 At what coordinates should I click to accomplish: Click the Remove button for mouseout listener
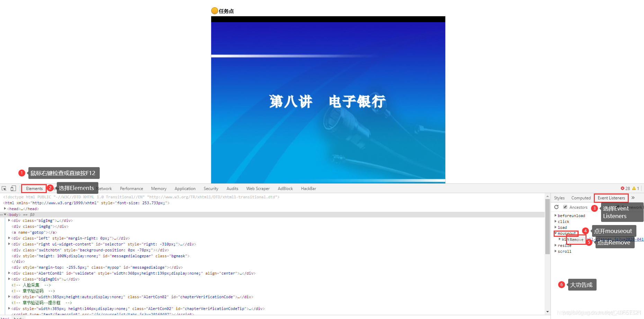pos(576,240)
